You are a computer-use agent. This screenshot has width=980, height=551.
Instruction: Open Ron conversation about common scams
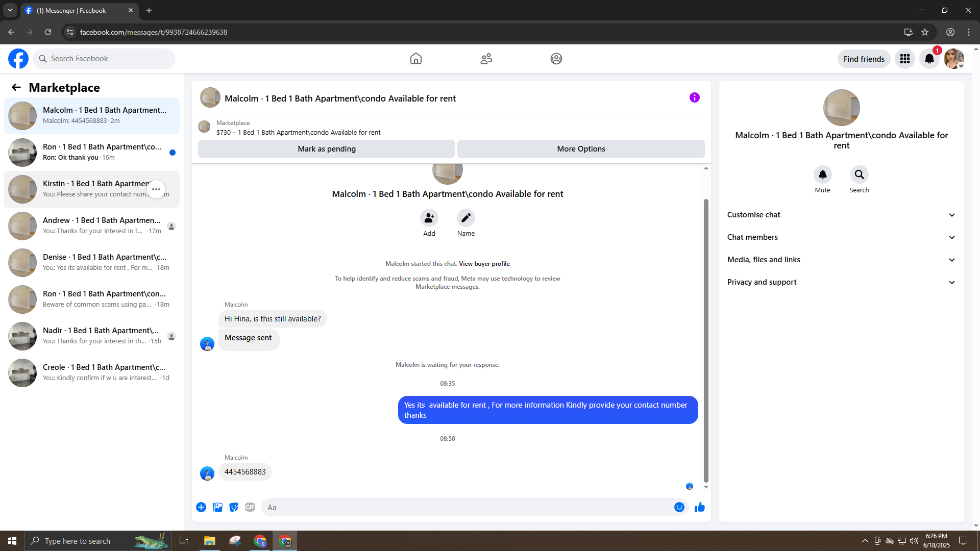coord(92,299)
